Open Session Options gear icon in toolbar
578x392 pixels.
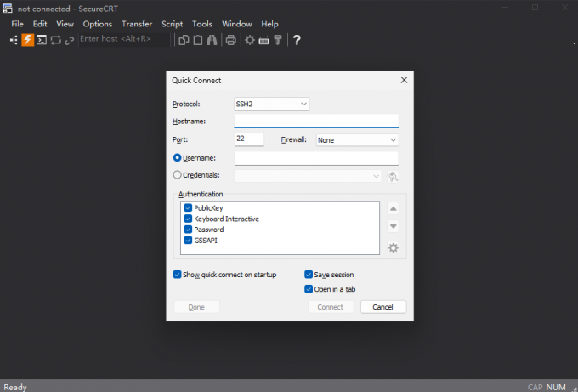[x=250, y=40]
